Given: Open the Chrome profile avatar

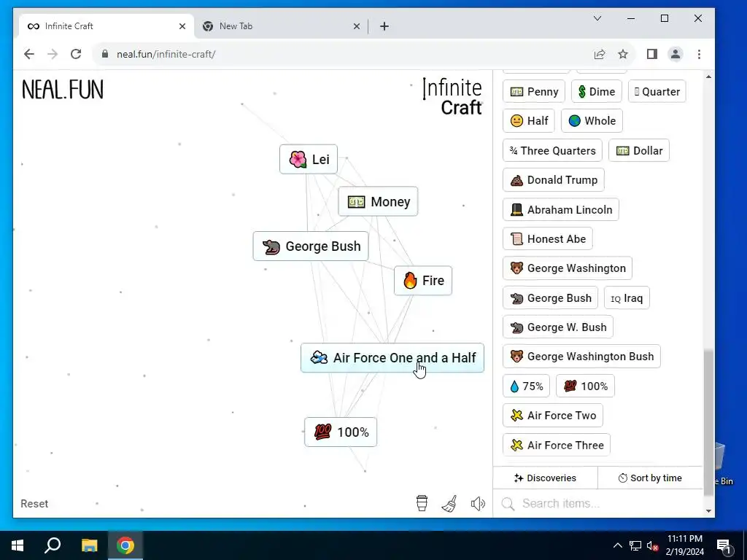Looking at the screenshot, I should pos(675,54).
